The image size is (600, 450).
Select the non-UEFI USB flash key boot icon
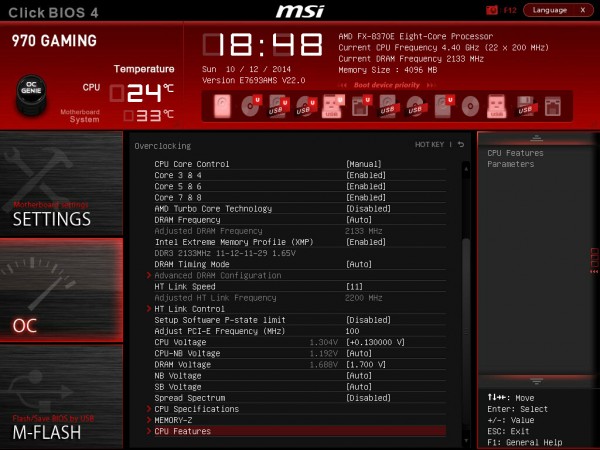point(496,106)
